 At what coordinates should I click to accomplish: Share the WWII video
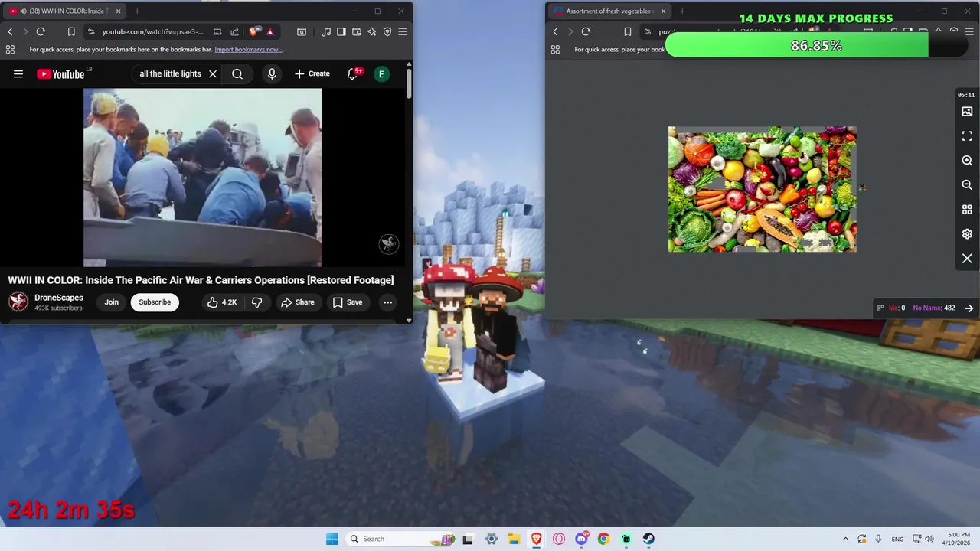(x=298, y=302)
